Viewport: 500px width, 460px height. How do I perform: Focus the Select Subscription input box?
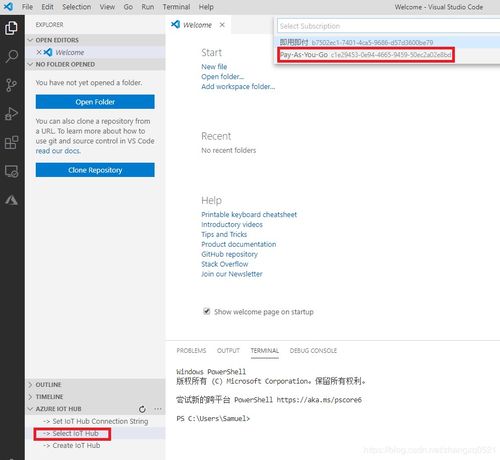(388, 26)
